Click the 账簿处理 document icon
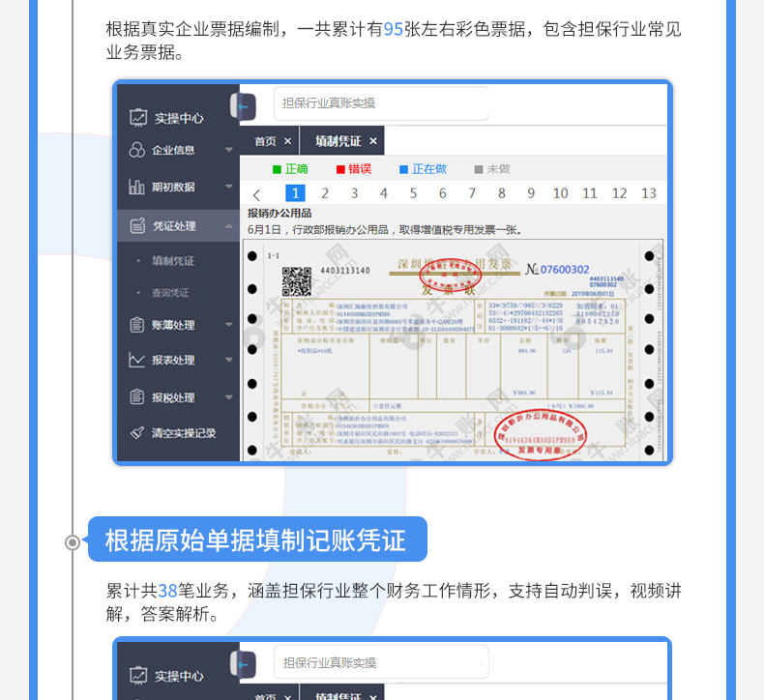The width and height of the screenshot is (764, 700). [136, 325]
